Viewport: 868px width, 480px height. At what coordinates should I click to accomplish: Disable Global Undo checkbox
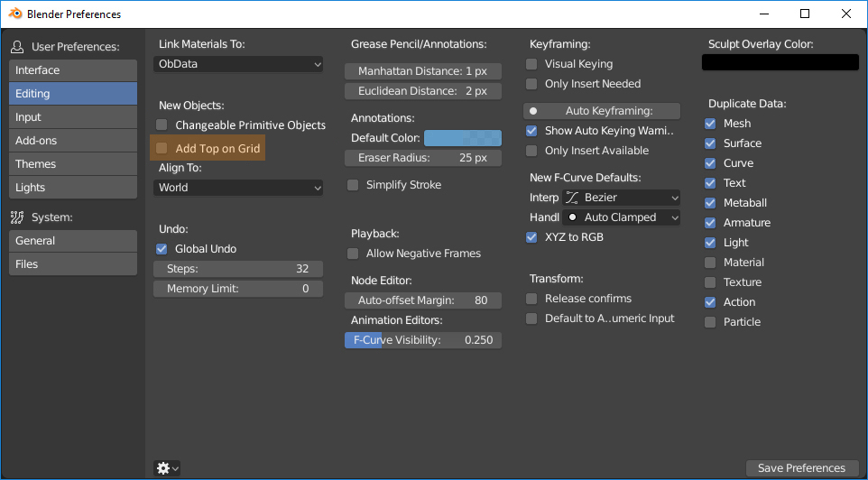[x=162, y=249]
